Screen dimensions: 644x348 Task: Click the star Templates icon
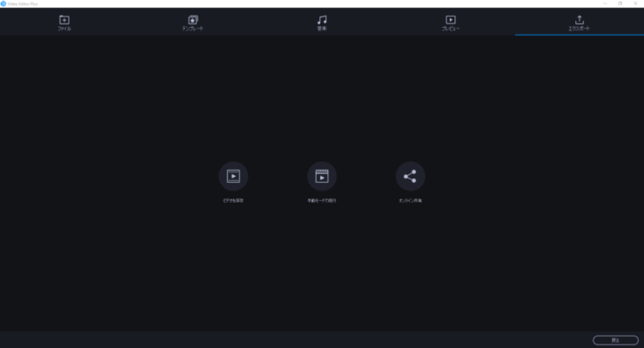click(x=193, y=20)
